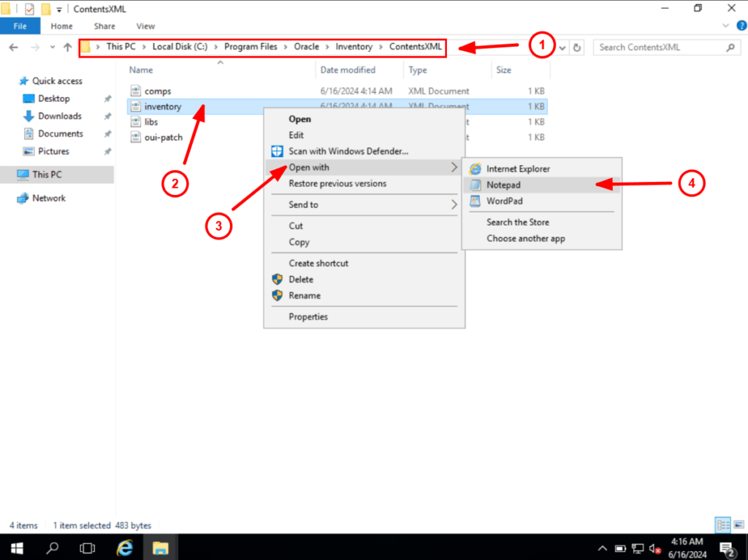
Task: Select Network in the navigation pane
Action: 41,199
